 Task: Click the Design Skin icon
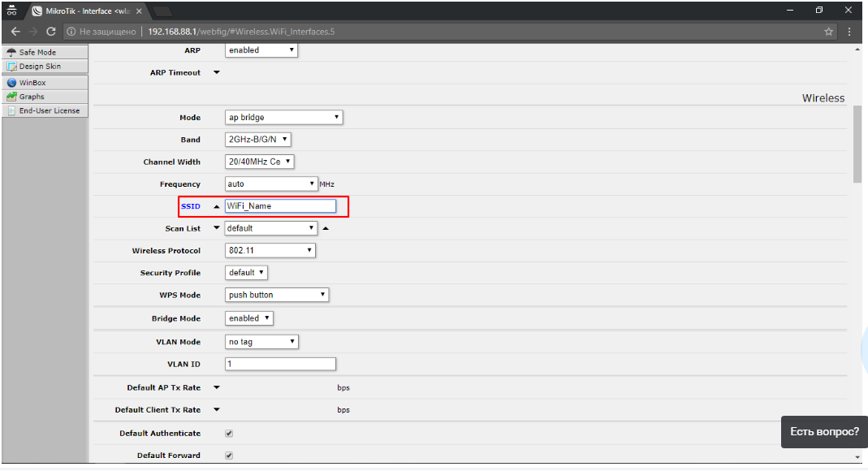pos(11,67)
